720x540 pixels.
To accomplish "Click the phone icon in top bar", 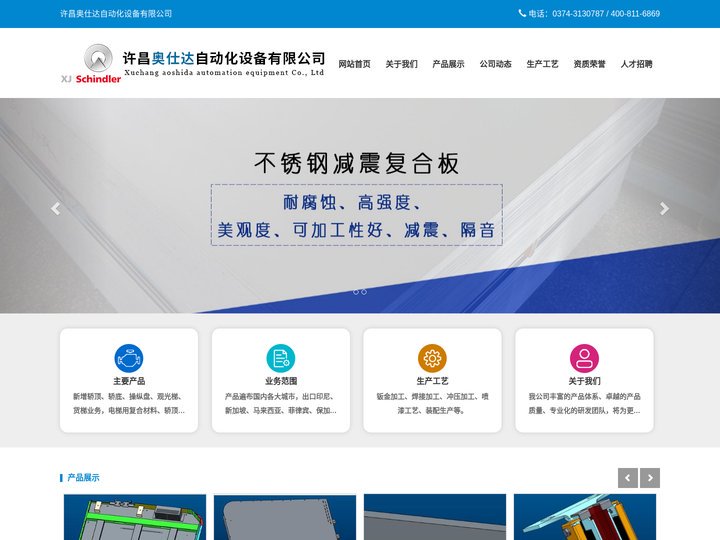I will coord(522,13).
